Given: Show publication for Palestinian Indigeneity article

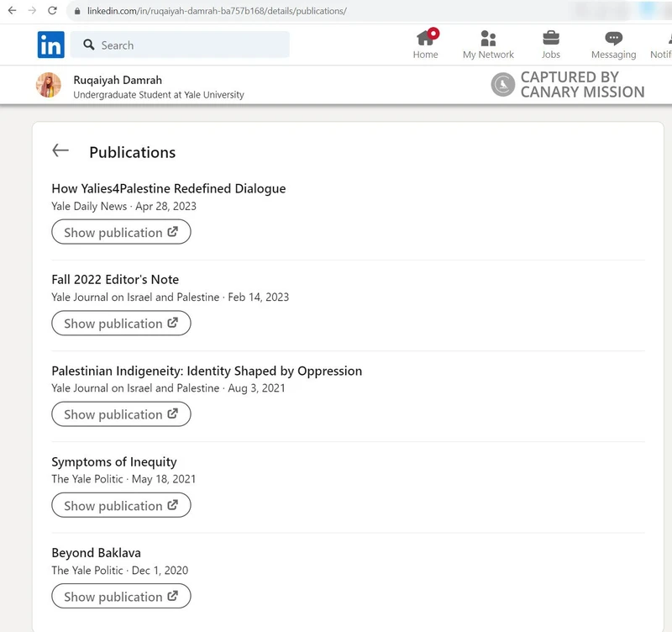Looking at the screenshot, I should click(121, 413).
